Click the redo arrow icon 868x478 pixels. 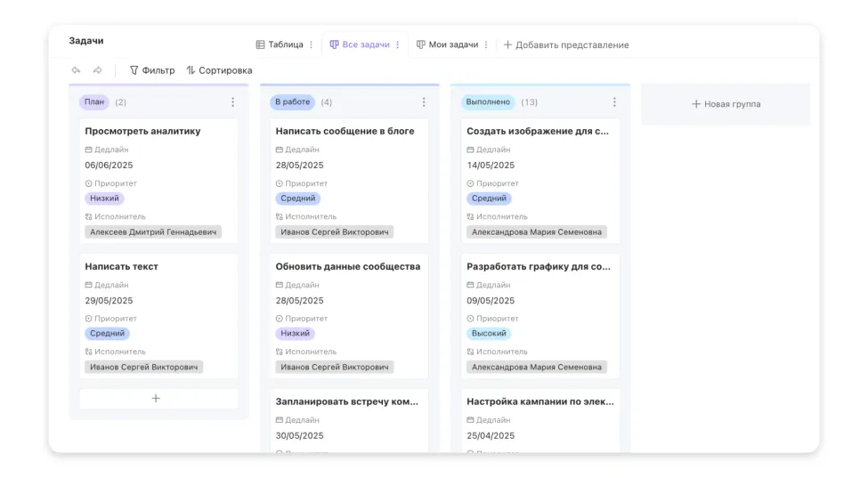[97, 70]
